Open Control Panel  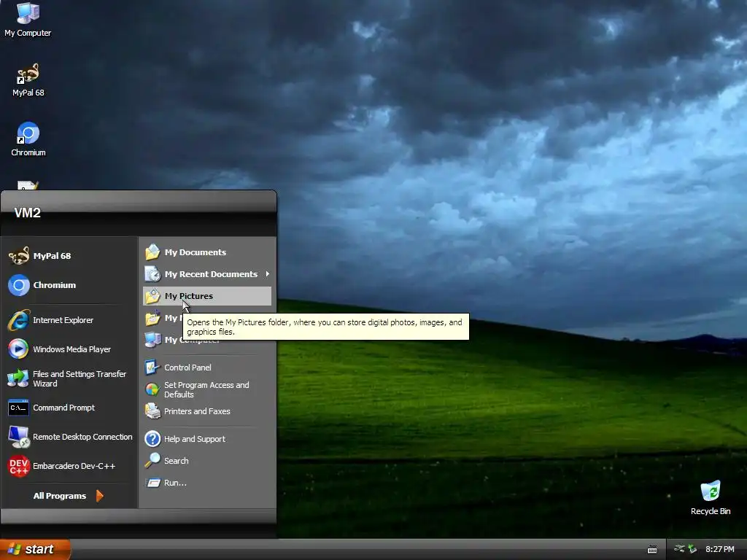(x=207, y=367)
